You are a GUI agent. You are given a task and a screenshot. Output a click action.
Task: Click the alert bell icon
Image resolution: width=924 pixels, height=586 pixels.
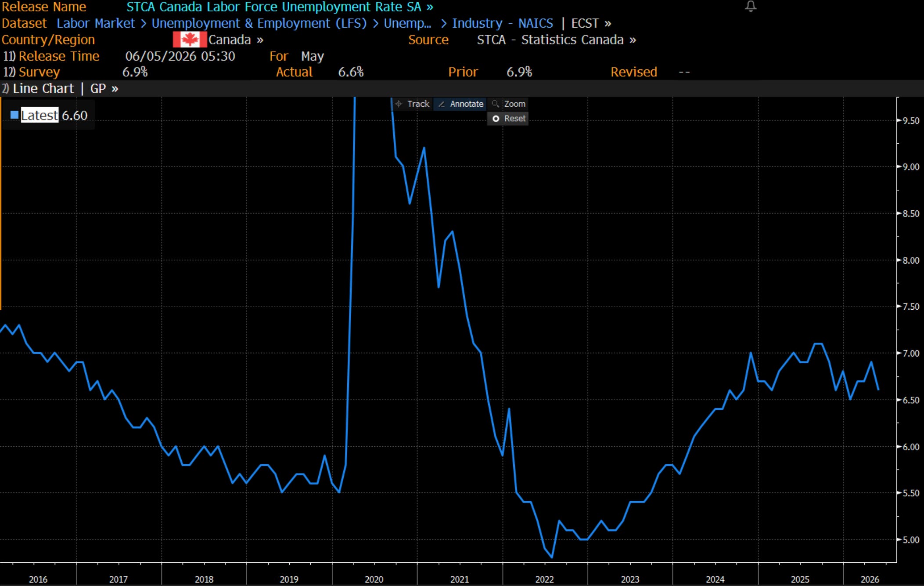pos(751,6)
